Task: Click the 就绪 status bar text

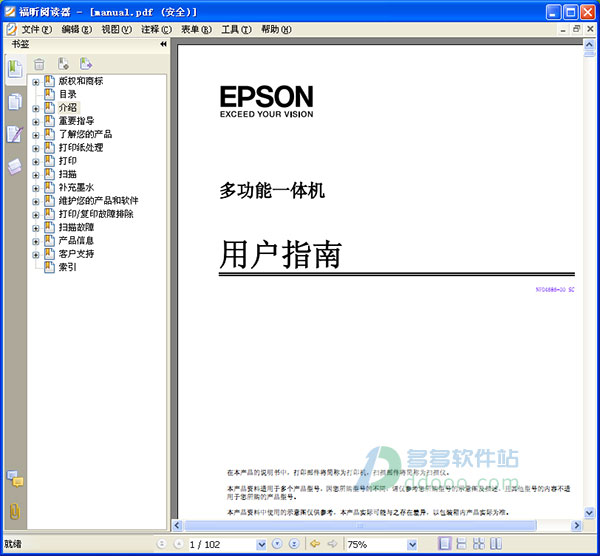Action: [13, 544]
